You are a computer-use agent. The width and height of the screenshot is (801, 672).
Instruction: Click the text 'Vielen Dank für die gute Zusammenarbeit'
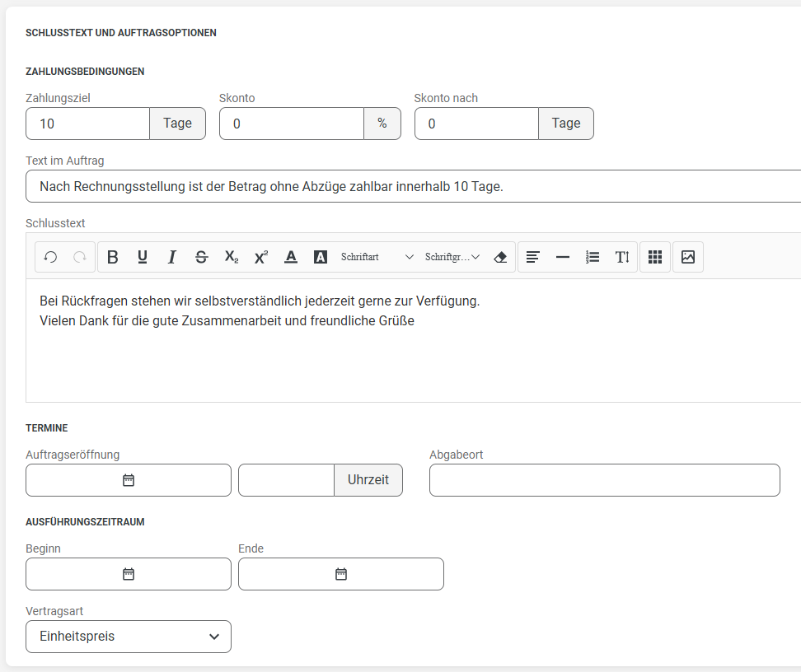click(x=161, y=320)
